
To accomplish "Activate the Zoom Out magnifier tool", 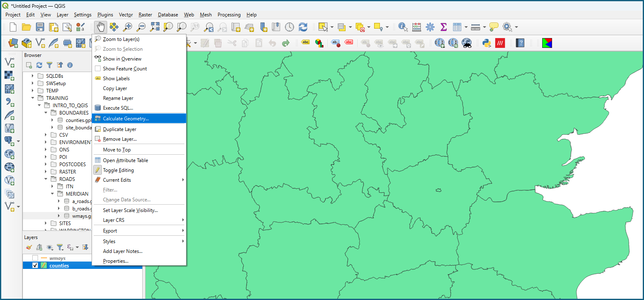I will [x=141, y=27].
